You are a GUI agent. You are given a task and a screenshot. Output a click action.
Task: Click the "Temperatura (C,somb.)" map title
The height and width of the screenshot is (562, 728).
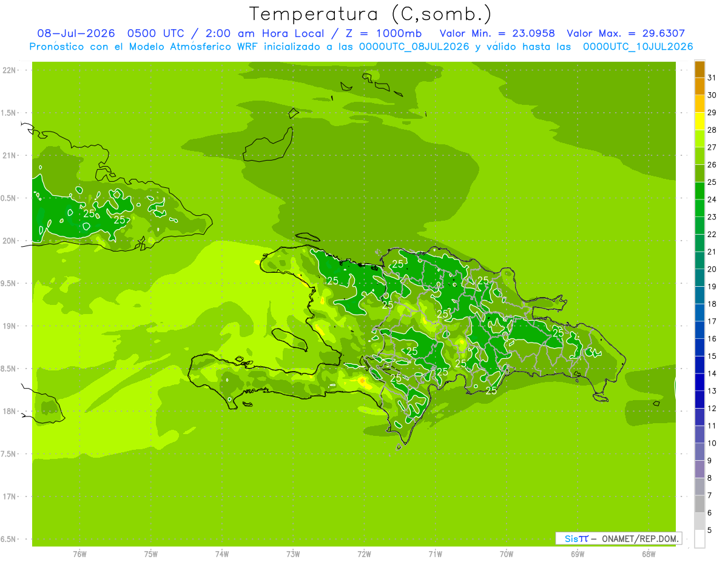370,15
